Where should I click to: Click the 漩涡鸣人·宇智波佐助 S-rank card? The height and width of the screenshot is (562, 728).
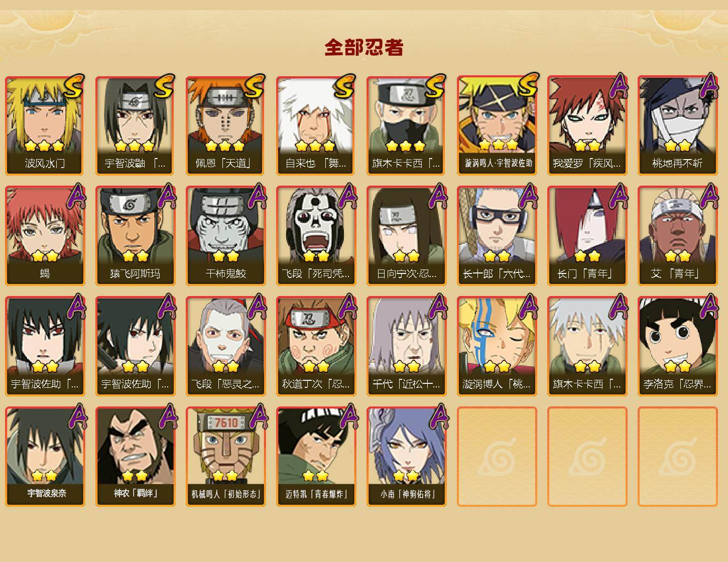497,125
